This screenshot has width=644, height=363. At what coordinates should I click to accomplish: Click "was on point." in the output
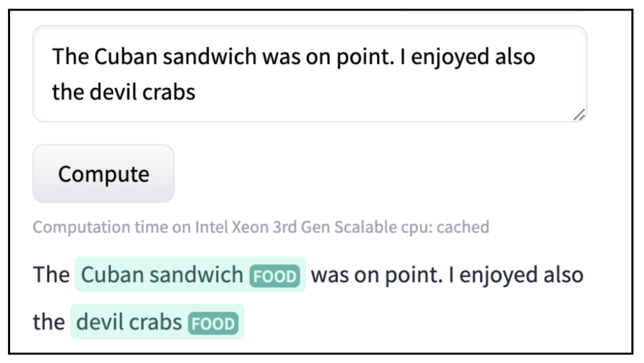click(377, 275)
